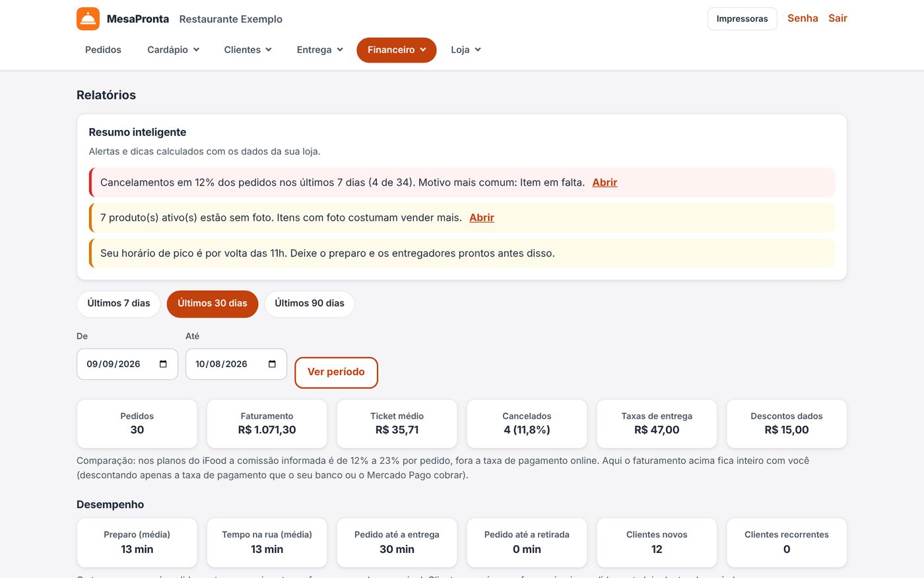This screenshot has width=924, height=578.
Task: Open the Financeiro dropdown menu
Action: (397, 50)
